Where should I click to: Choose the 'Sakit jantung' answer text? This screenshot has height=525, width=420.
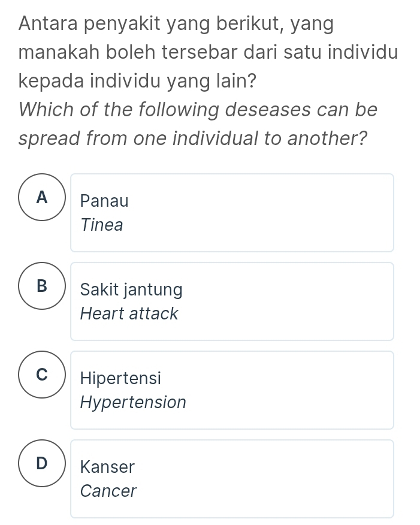click(x=131, y=290)
